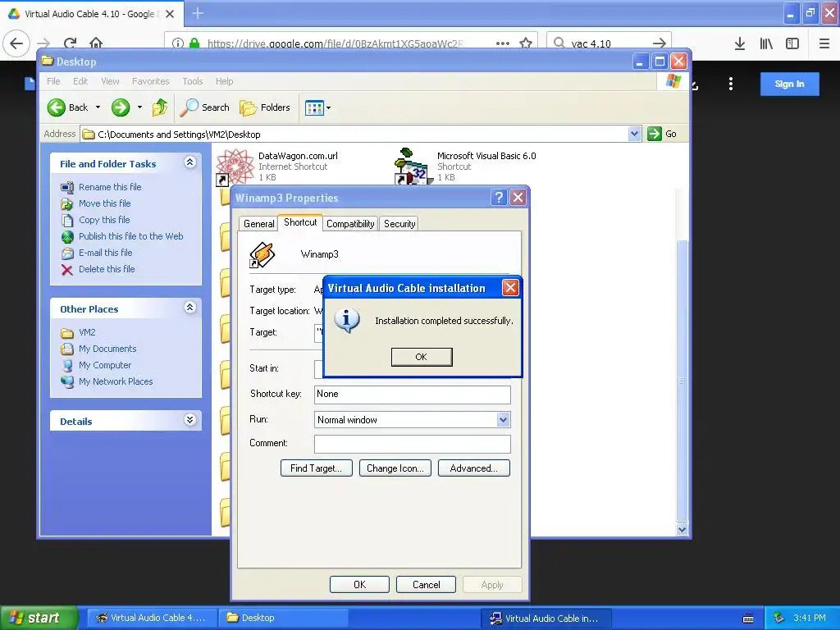Click the Up folder icon in Explorer toolbar

(160, 107)
